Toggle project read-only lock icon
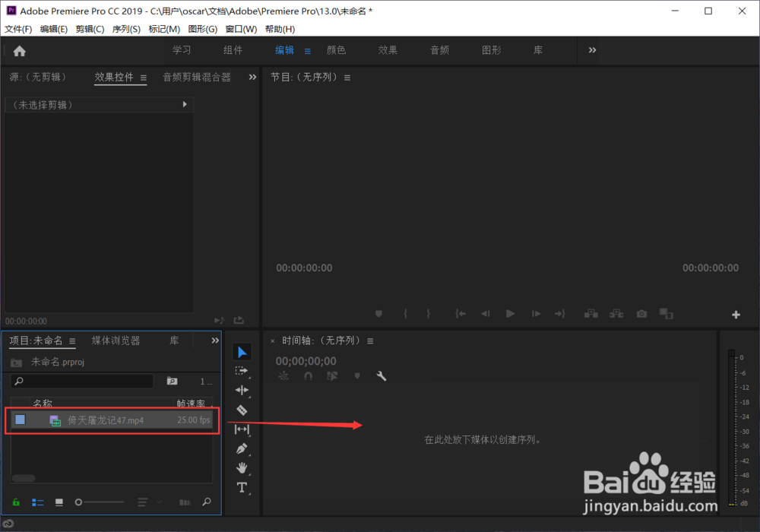The height and width of the screenshot is (532, 760). pos(16,502)
